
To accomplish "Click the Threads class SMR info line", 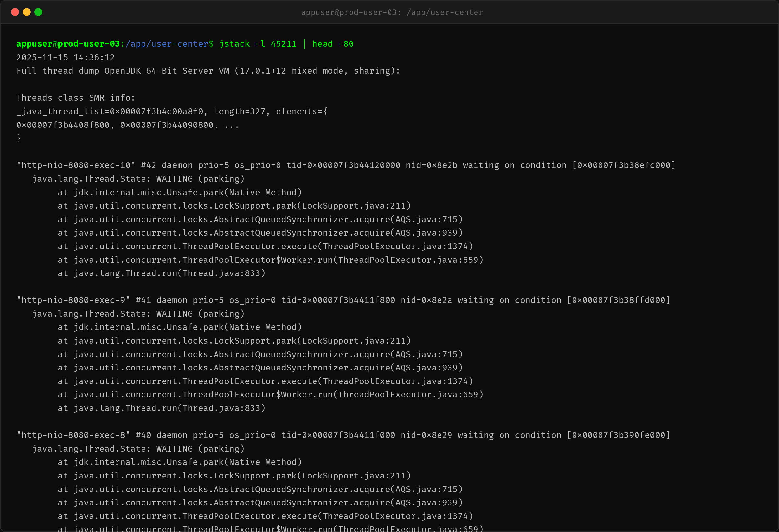I will [x=76, y=98].
